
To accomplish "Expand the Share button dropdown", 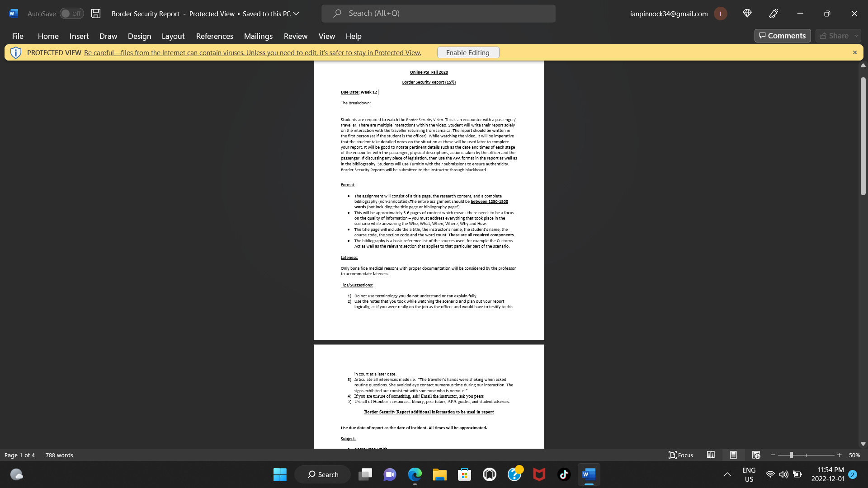I will click(x=856, y=36).
